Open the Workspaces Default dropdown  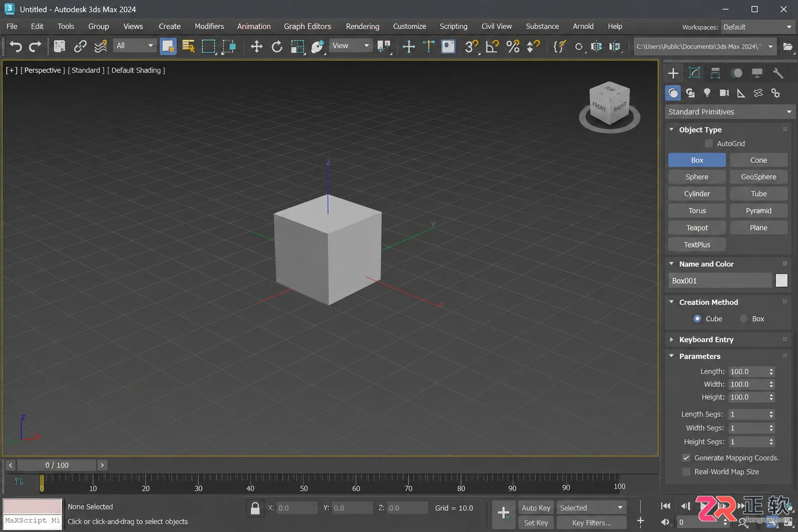pos(758,27)
